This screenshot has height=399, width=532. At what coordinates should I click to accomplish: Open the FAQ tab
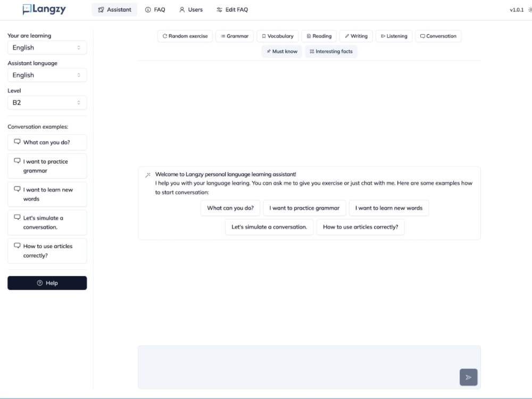click(x=155, y=10)
